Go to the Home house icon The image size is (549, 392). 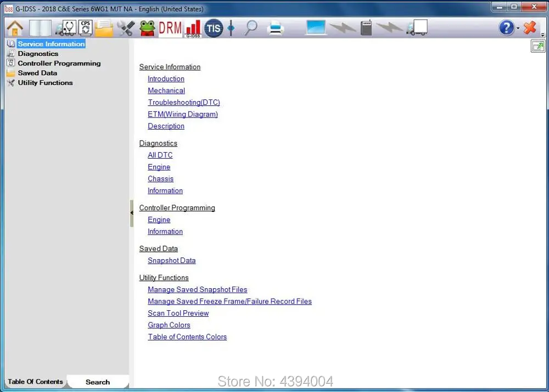click(15, 28)
